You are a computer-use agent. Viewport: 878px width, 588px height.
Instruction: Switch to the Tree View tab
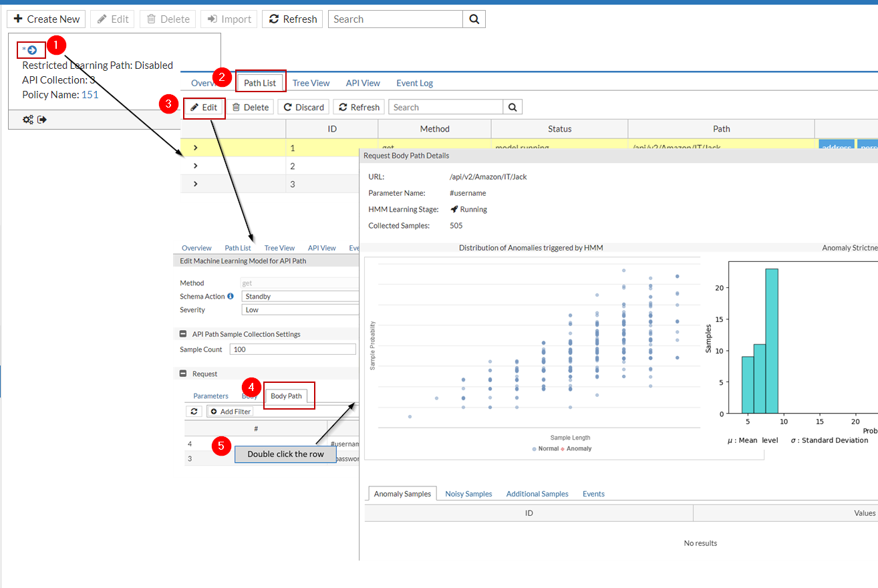[311, 83]
